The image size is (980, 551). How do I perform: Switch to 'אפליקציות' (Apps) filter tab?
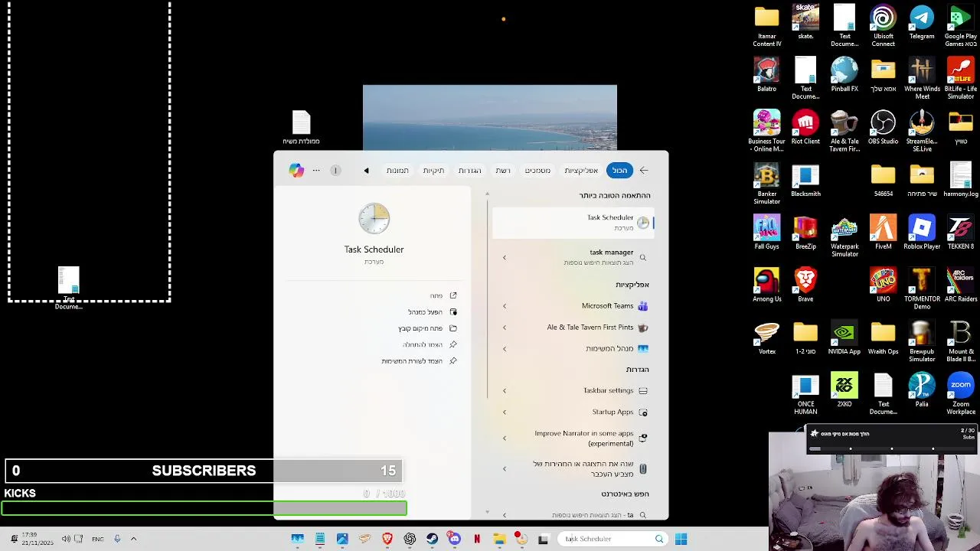click(x=581, y=170)
